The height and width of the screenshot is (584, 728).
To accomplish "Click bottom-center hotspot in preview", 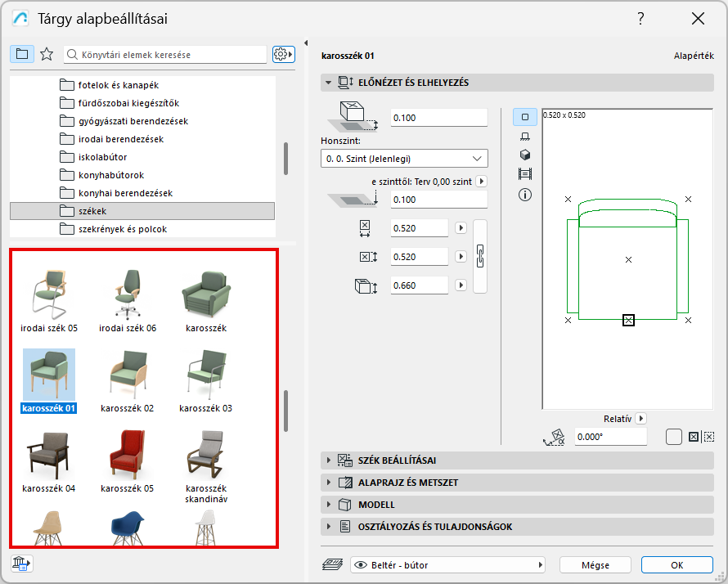I will coord(628,321).
